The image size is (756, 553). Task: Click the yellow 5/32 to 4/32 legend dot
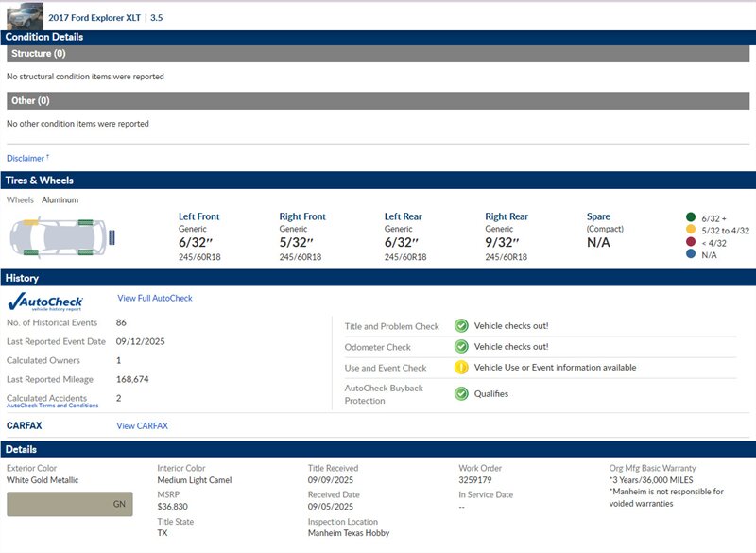691,230
